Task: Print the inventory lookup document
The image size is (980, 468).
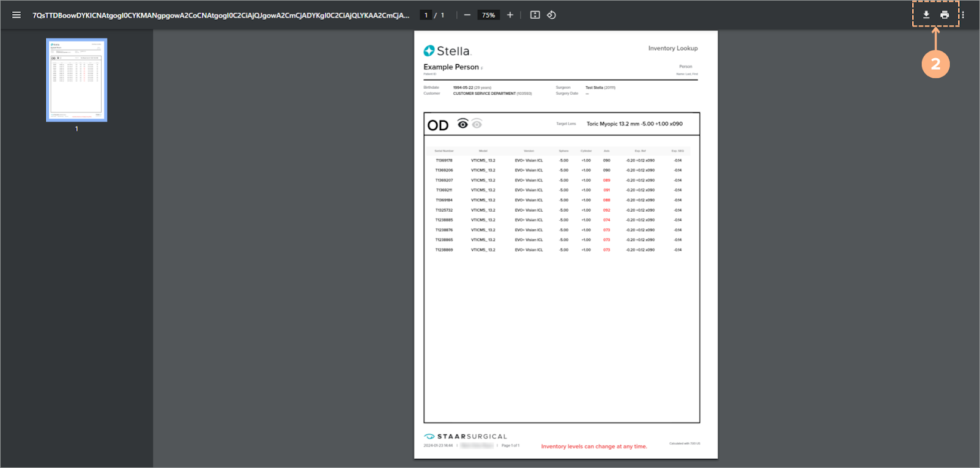Action: pos(945,15)
